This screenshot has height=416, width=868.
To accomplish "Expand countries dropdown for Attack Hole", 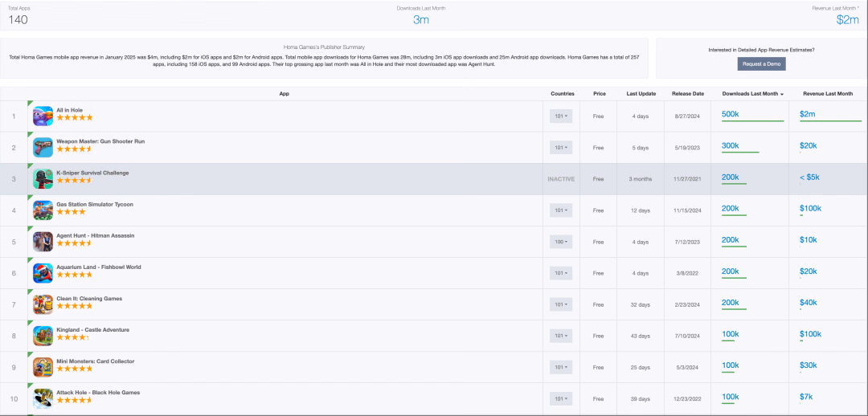I will coord(561,399).
